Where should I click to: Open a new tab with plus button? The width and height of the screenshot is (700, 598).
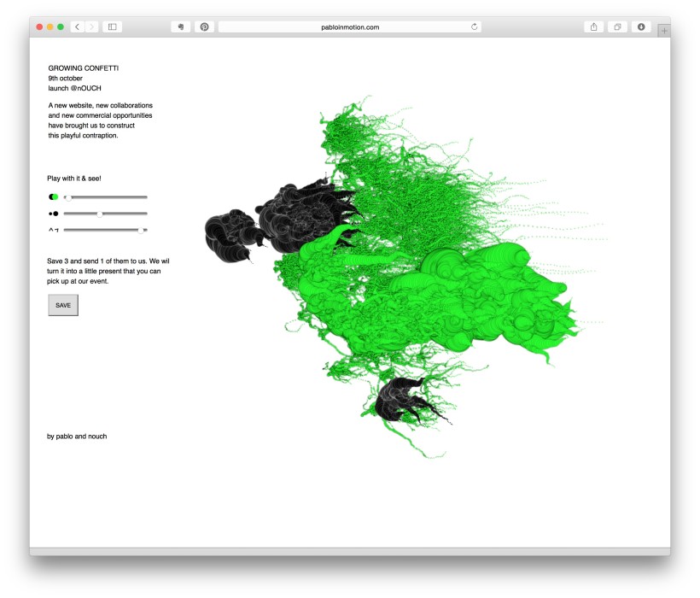663,31
